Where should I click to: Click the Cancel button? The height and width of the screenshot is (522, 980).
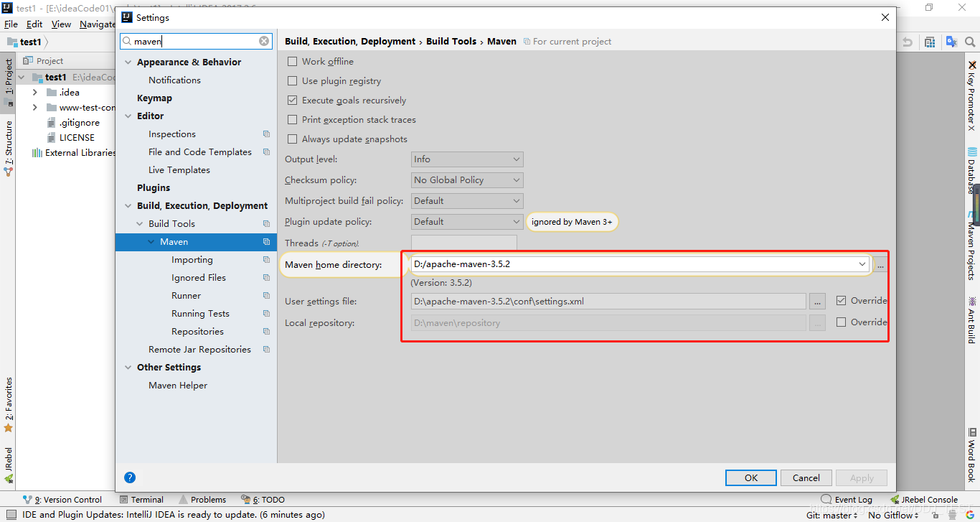point(806,477)
